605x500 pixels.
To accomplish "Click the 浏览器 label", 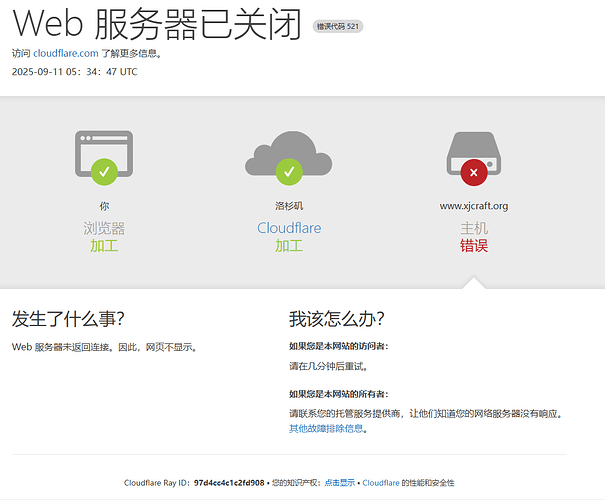I will [x=104, y=228].
